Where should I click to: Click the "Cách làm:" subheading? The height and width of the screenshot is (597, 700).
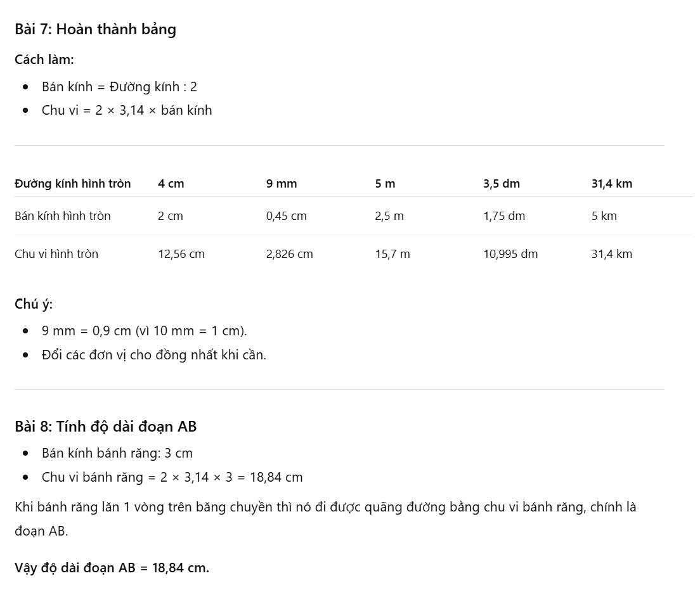(44, 60)
